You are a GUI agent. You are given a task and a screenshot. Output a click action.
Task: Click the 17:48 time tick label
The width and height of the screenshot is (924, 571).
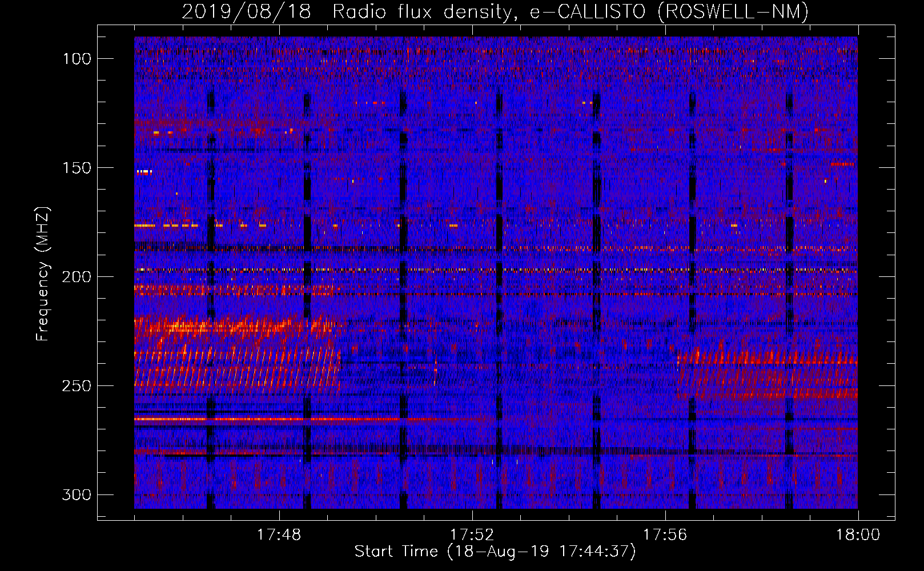tap(279, 535)
